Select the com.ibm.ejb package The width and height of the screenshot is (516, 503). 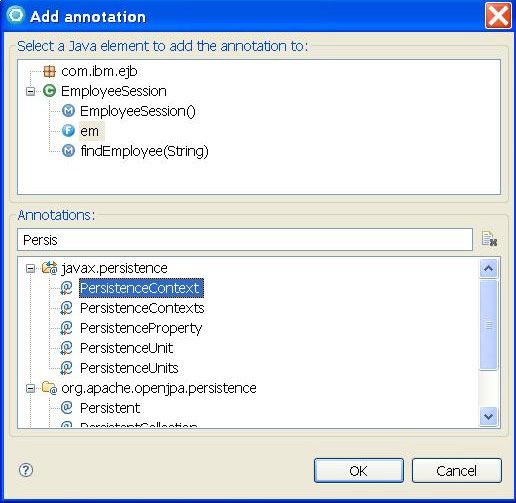coord(99,71)
